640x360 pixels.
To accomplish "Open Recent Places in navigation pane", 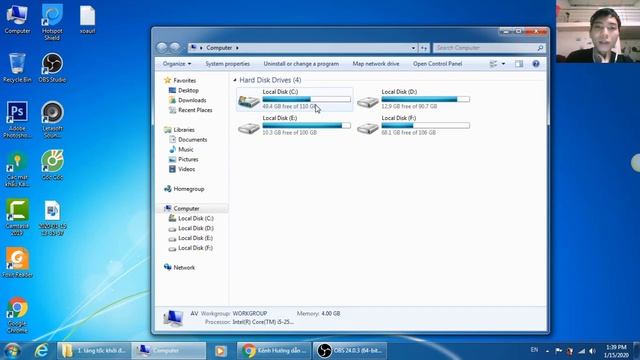I will [x=195, y=110].
